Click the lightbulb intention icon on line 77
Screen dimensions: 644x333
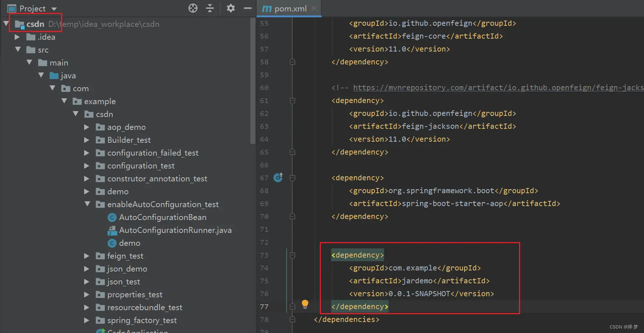point(305,304)
